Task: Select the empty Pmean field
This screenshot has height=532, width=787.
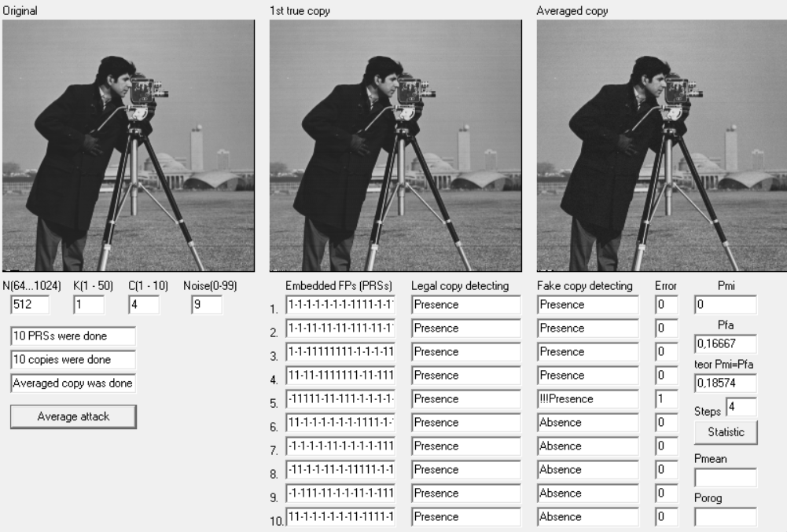Action: pos(726,477)
